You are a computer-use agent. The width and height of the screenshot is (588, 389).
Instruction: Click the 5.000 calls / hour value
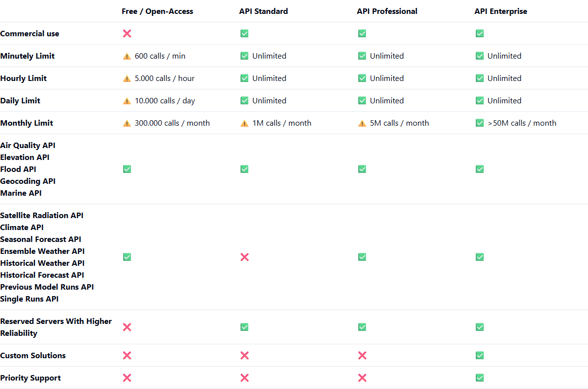point(164,78)
